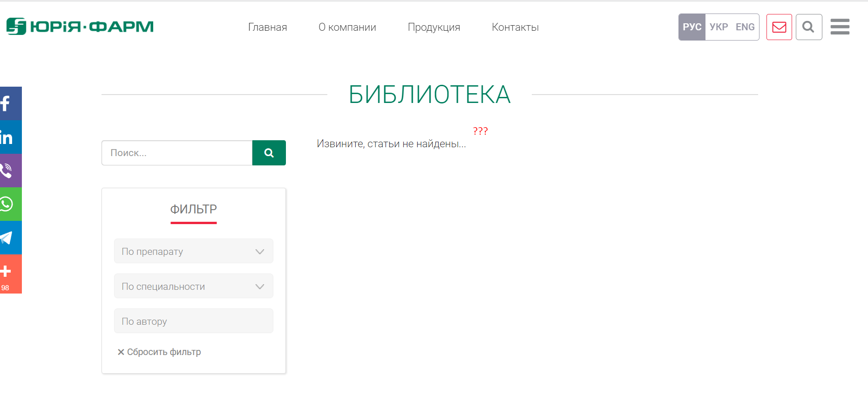
Task: Open the Продукция menu item
Action: (434, 27)
